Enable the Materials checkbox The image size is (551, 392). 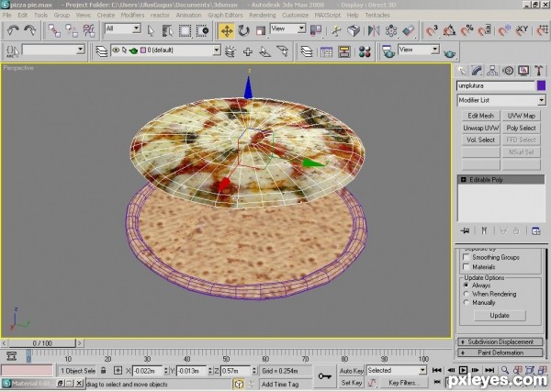pyautogui.click(x=467, y=267)
